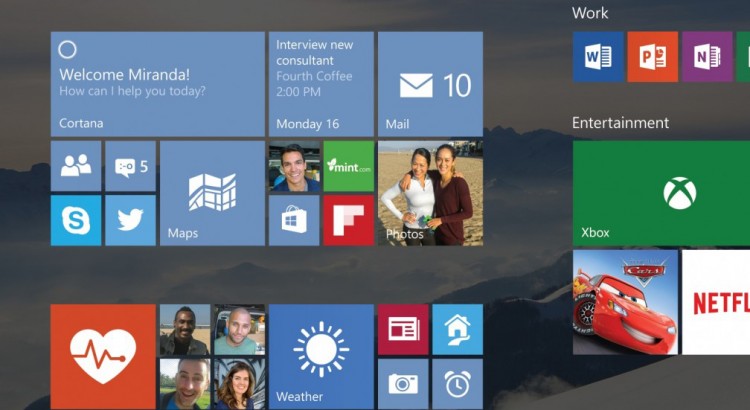Click the Cortana circle icon
The image size is (750, 410).
[x=67, y=49]
